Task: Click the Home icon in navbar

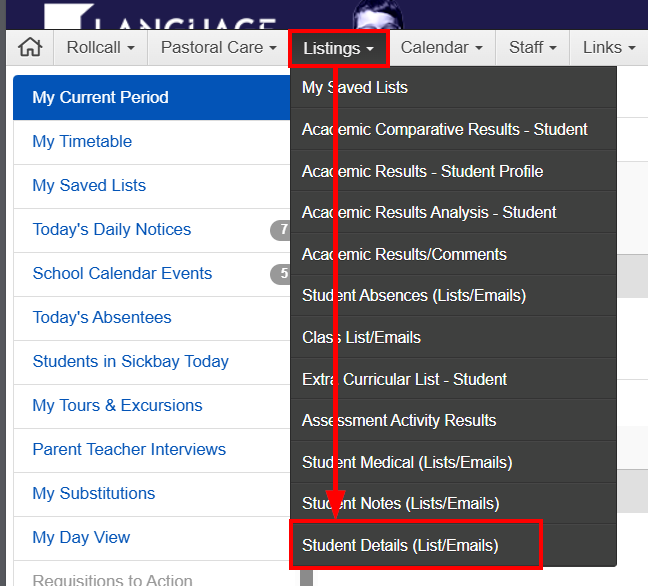Action: click(x=31, y=48)
